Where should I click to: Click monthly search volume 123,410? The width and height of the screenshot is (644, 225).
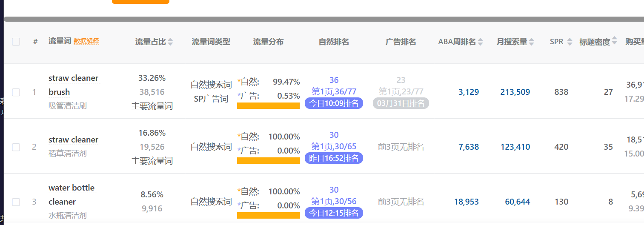(515, 147)
